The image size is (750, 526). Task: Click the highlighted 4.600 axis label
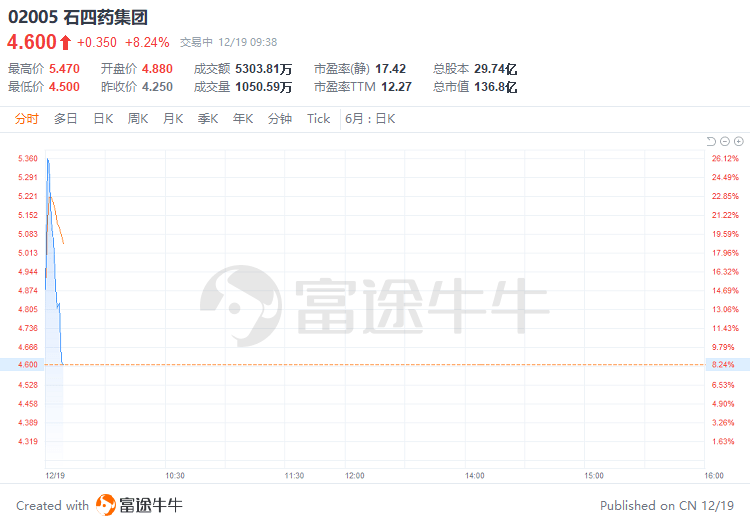pos(28,364)
